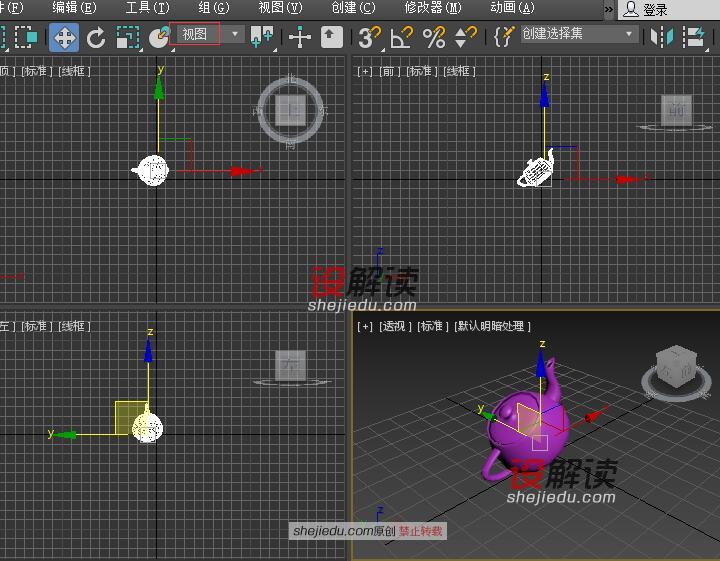720x561 pixels.
Task: Toggle Select and Manipulate icon
Action: click(299, 37)
